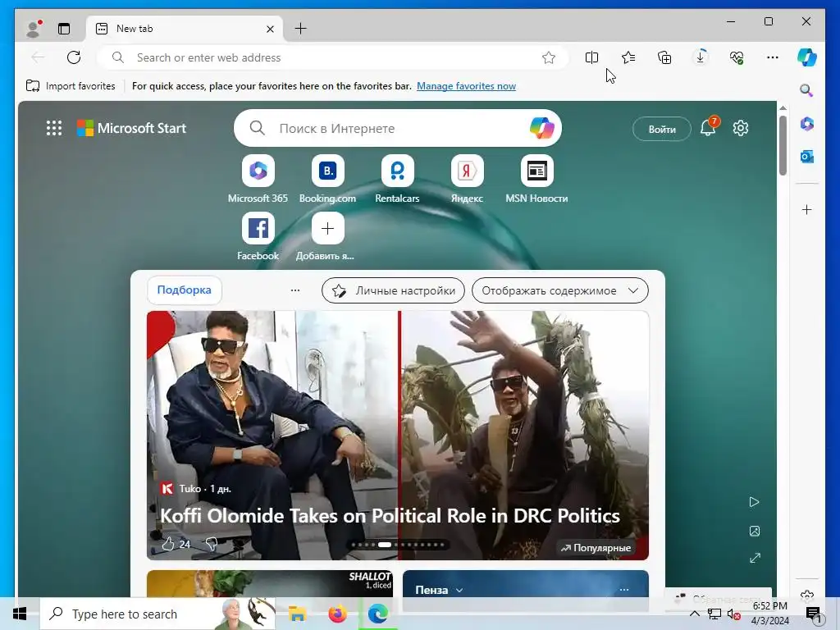Show hidden system tray icons
Screen dimensions: 840x630
[x=694, y=614]
